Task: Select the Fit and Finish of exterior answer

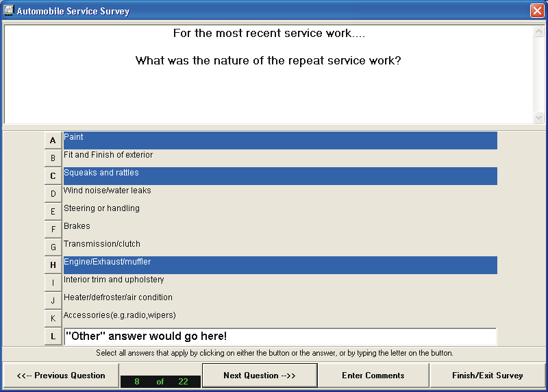Action: [280, 158]
